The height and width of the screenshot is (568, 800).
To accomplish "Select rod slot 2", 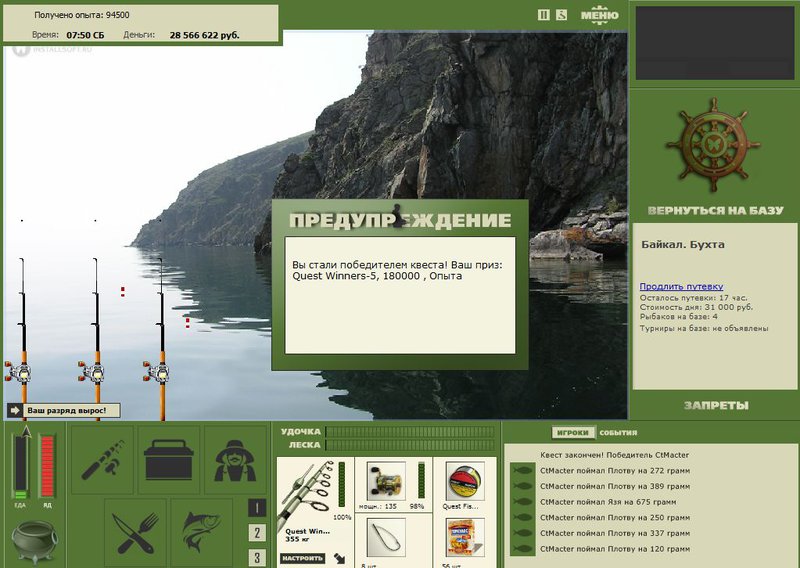I will point(257,533).
